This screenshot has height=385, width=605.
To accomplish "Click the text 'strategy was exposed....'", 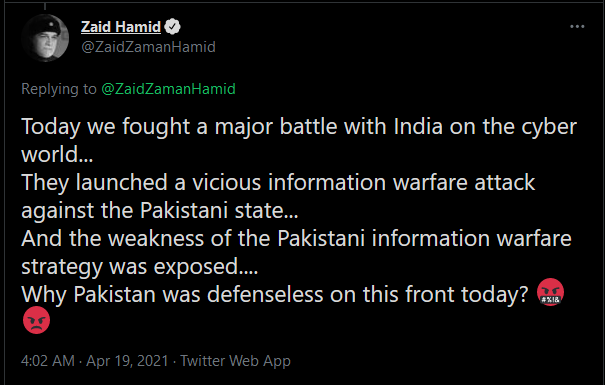I will [x=140, y=267].
